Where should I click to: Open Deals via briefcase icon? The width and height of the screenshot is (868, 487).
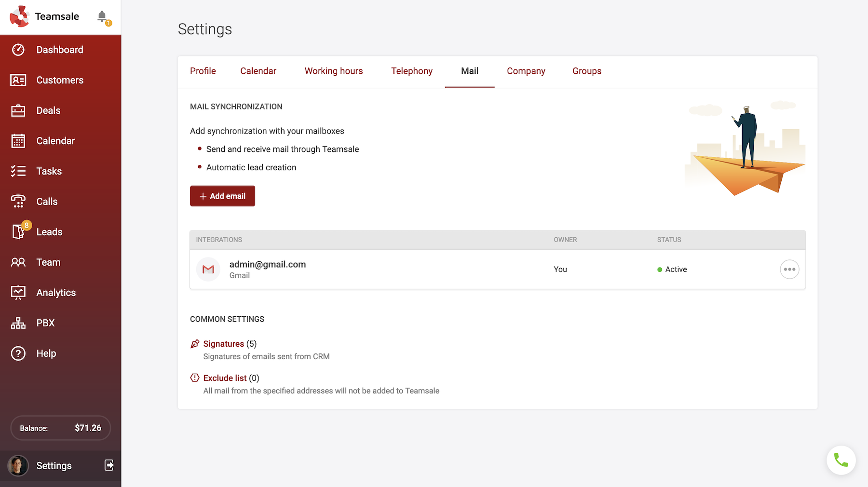(18, 110)
